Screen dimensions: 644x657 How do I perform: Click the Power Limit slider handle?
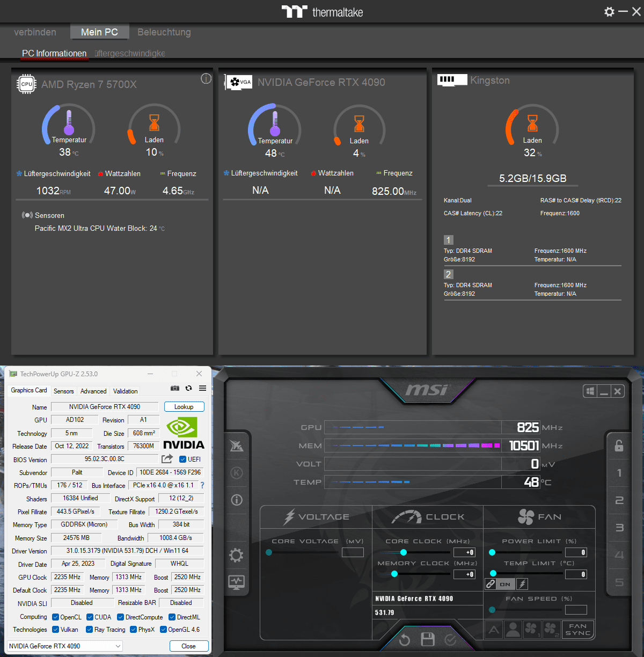click(x=492, y=552)
